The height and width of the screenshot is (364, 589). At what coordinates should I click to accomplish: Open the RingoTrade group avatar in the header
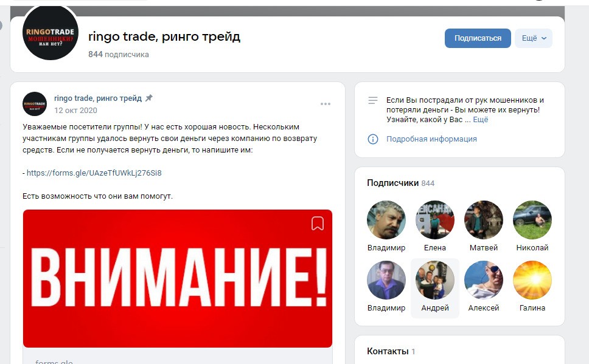[x=51, y=33]
